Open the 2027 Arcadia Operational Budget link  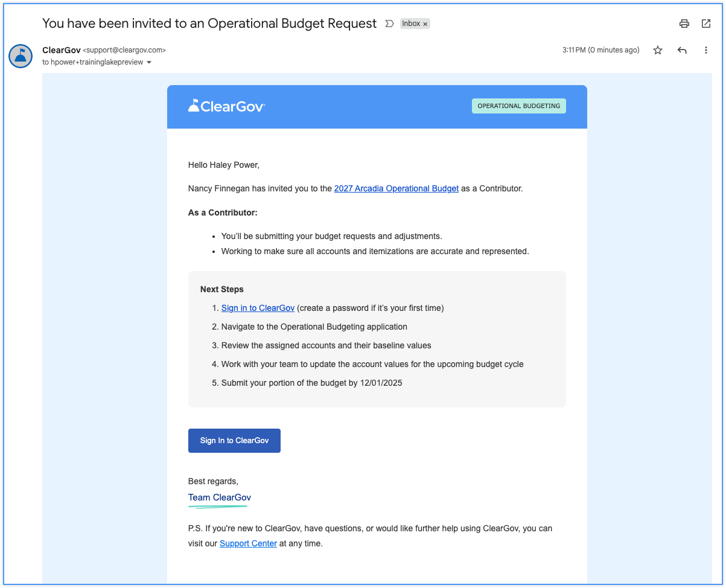point(396,188)
